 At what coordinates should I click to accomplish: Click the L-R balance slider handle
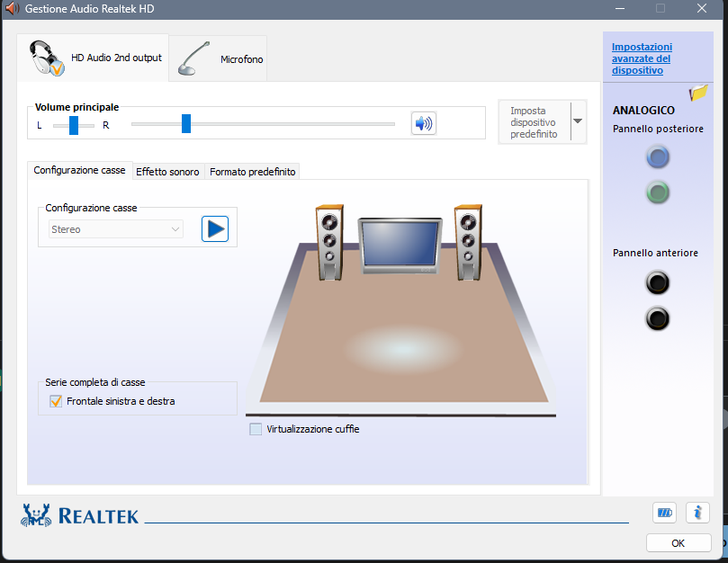(74, 125)
